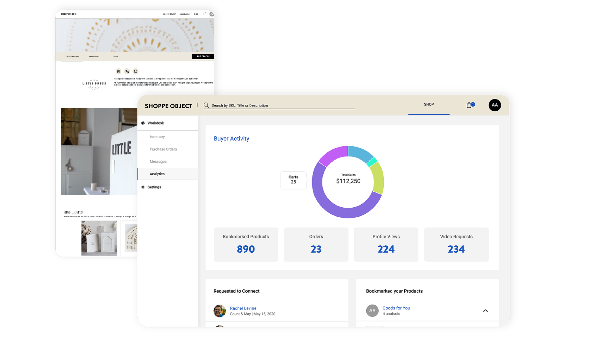Viewport: 601px width, 364px height.
Task: Click the Settings gear icon
Action: point(143,187)
